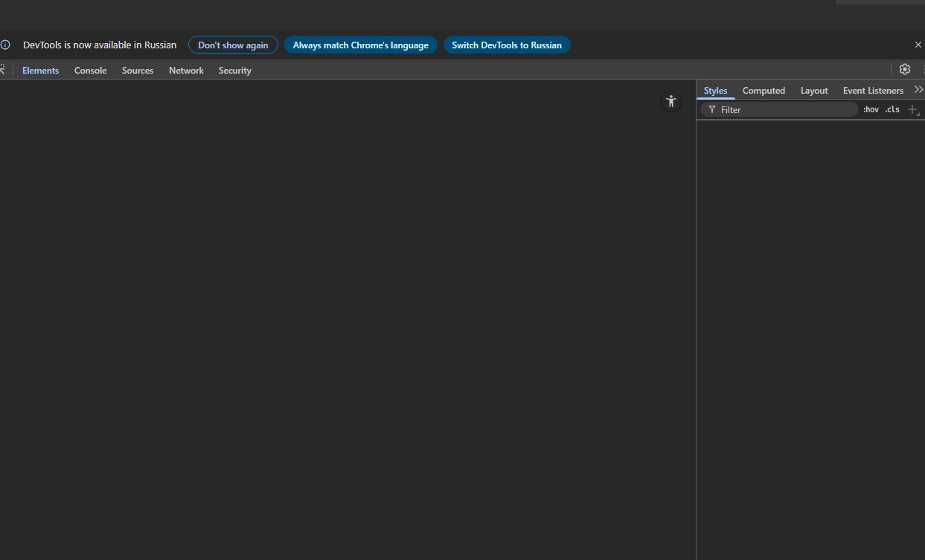Click the funnel filter icon in Styles

(712, 109)
